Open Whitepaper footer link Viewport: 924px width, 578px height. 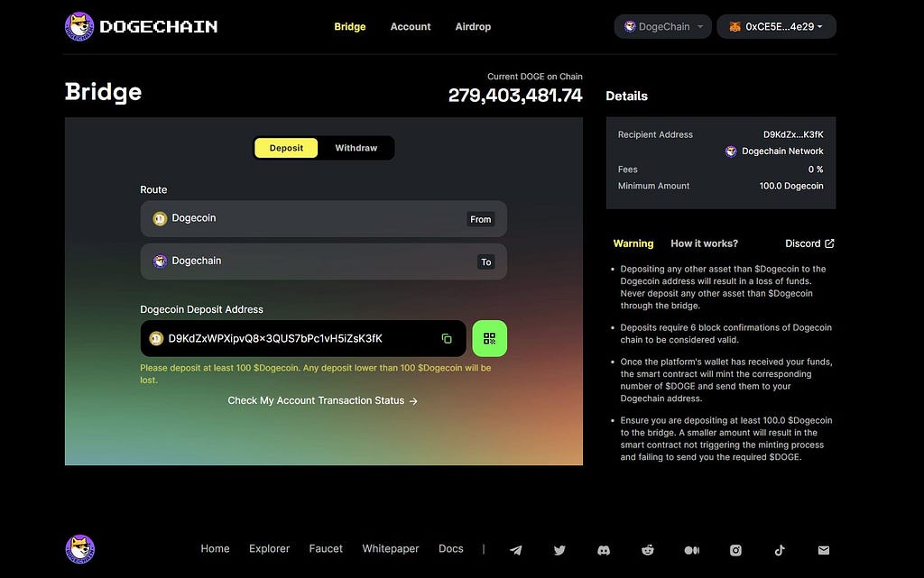tap(391, 548)
